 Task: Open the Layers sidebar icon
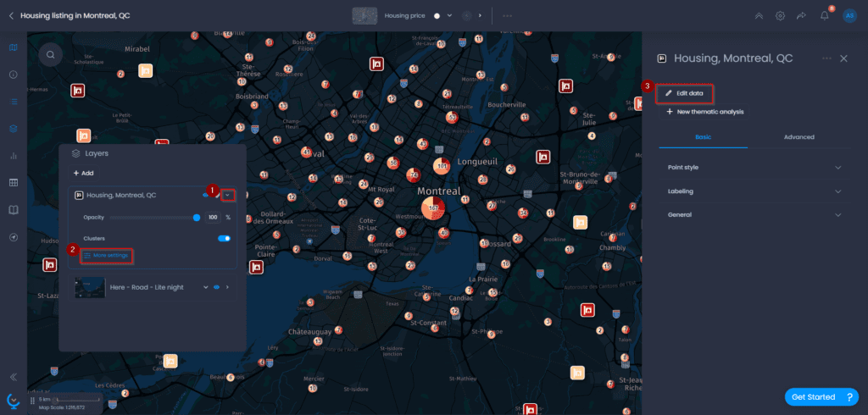coord(14,129)
